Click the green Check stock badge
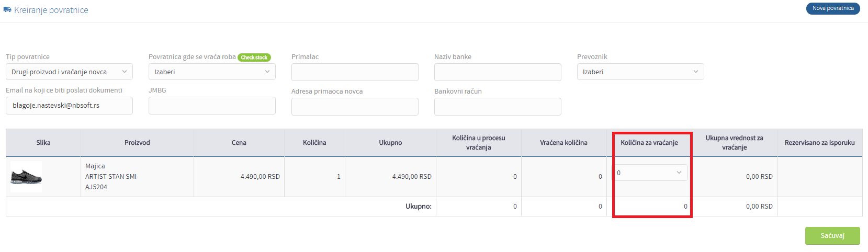Screen dimensions: 868x252 [254, 58]
